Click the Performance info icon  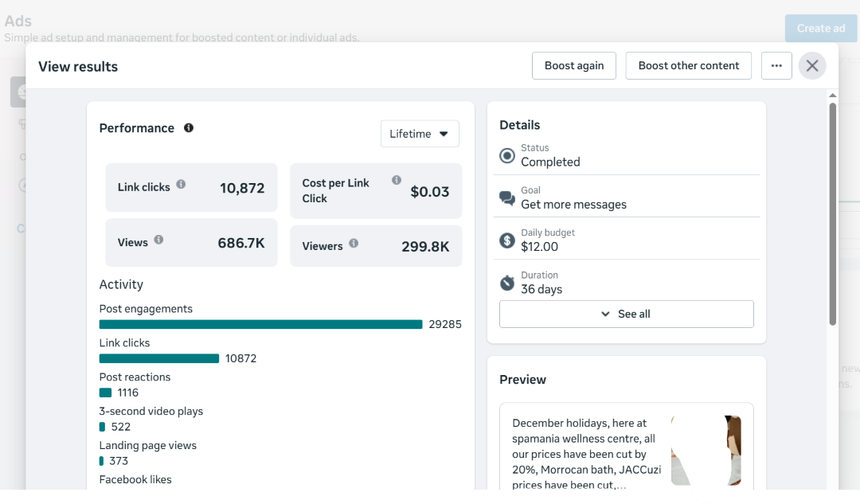(x=187, y=128)
